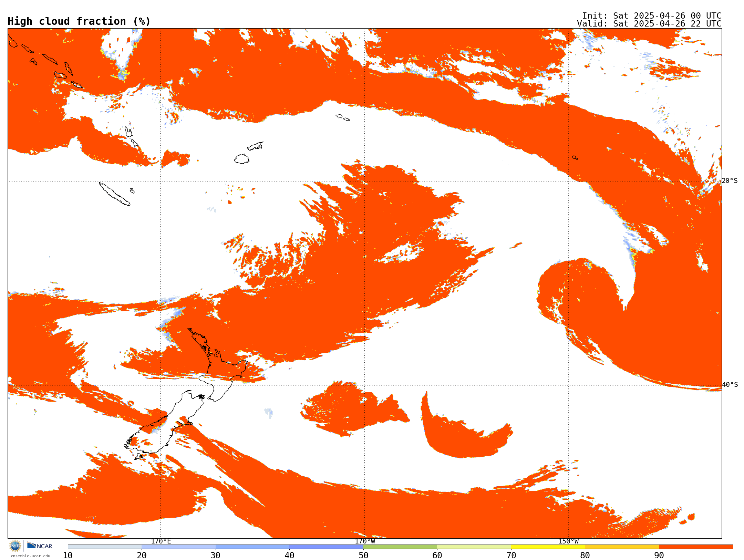Click the colorbar tick label 50
This screenshot has height=560, width=744.
(363, 555)
